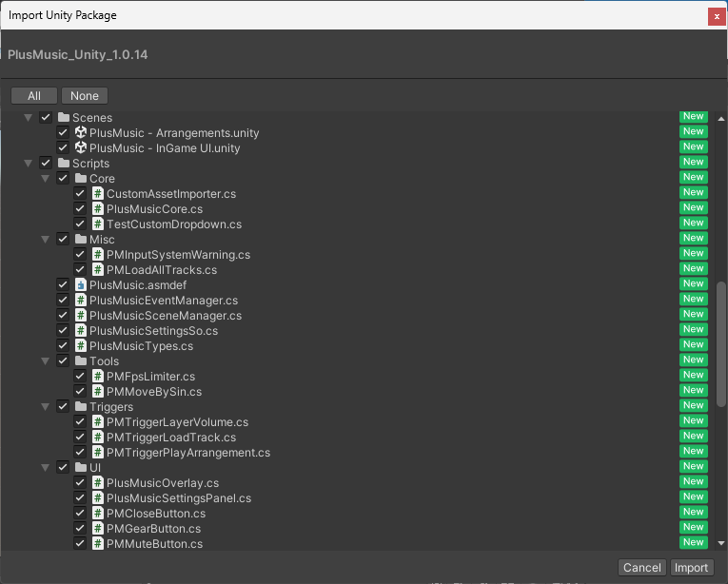
Task: Uncheck TestCustomDropdown.cs checkbox
Action: tap(80, 224)
